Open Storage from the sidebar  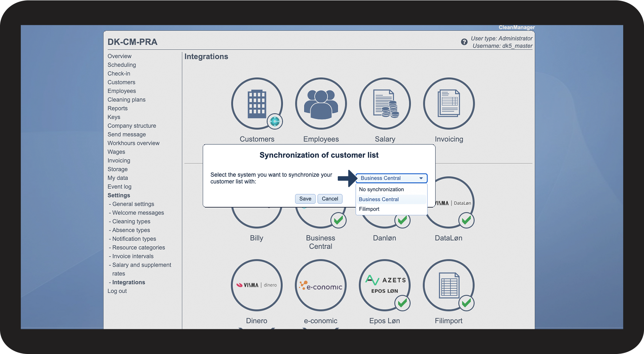coord(118,169)
